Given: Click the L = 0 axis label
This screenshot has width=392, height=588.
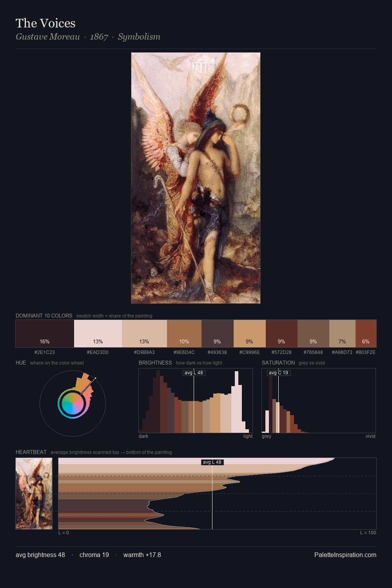Looking at the screenshot, I should click(x=64, y=532).
